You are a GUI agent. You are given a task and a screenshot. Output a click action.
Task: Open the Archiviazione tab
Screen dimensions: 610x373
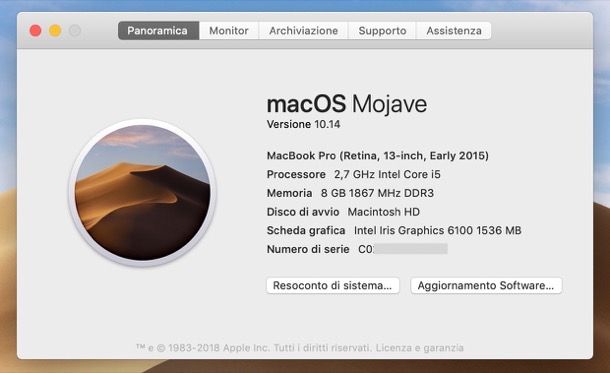[x=303, y=31]
